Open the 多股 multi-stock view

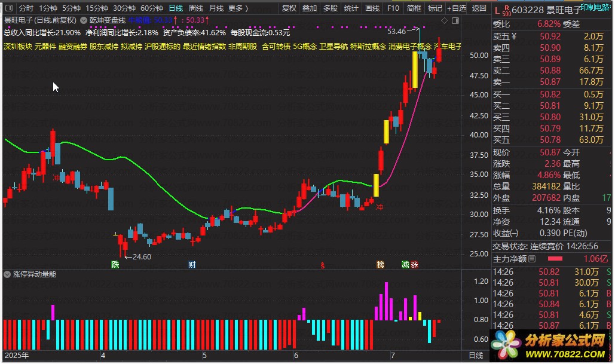pyautogui.click(x=331, y=8)
